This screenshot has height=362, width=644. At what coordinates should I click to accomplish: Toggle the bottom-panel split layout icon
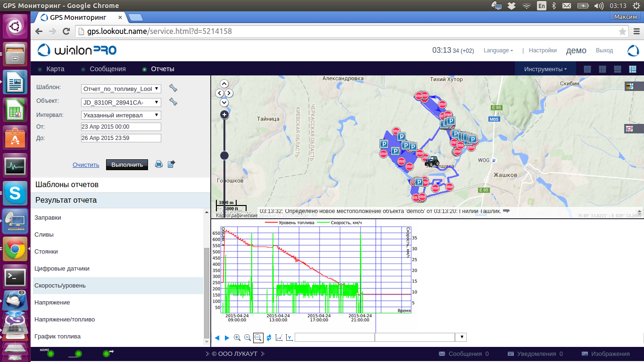tap(618, 69)
